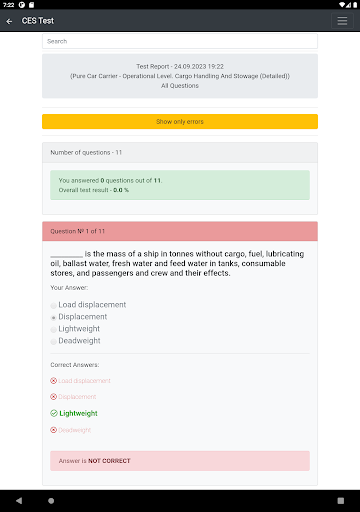Select the Load displacement radio button

click(x=53, y=305)
